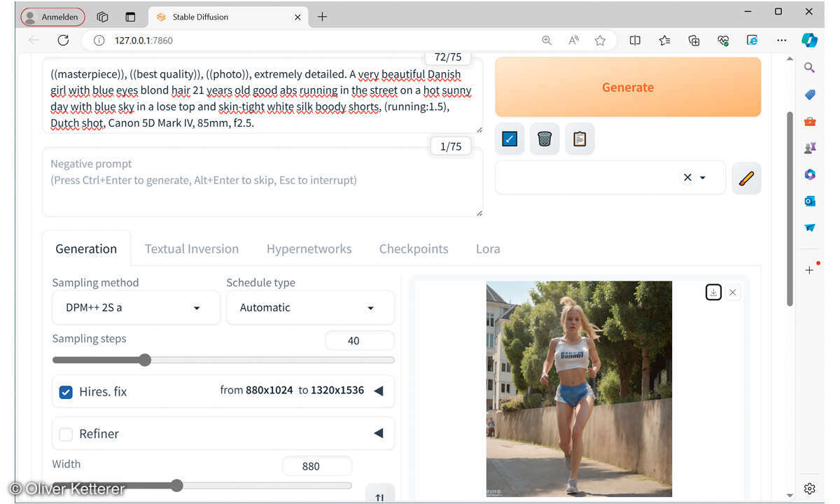Clear the styles selection with the X
The height and width of the screenshot is (504, 840).
[x=687, y=178]
